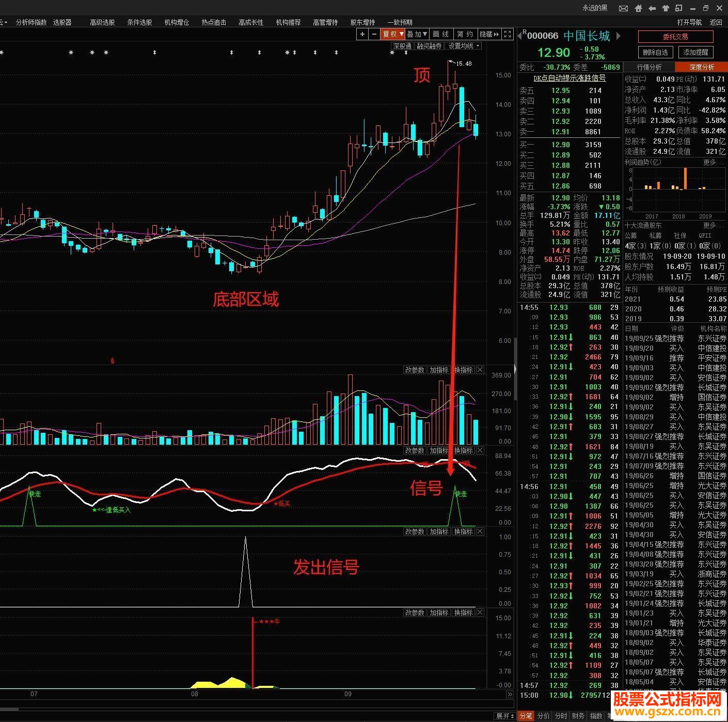Zoom out chart with the minus button
This screenshot has height=722, width=728.
click(x=374, y=34)
